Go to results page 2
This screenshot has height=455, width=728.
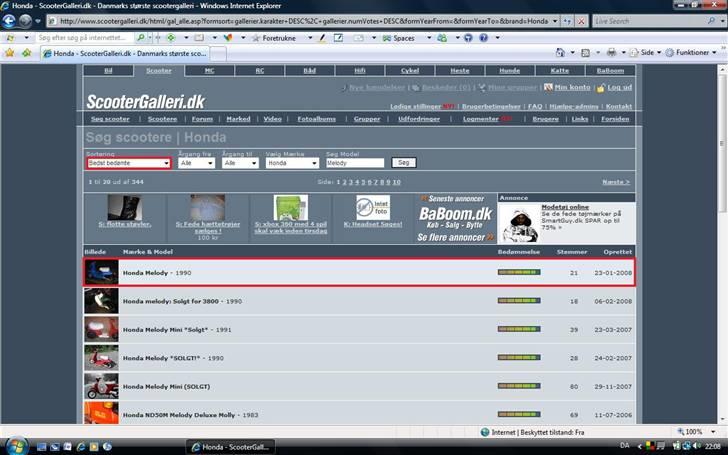point(346,183)
